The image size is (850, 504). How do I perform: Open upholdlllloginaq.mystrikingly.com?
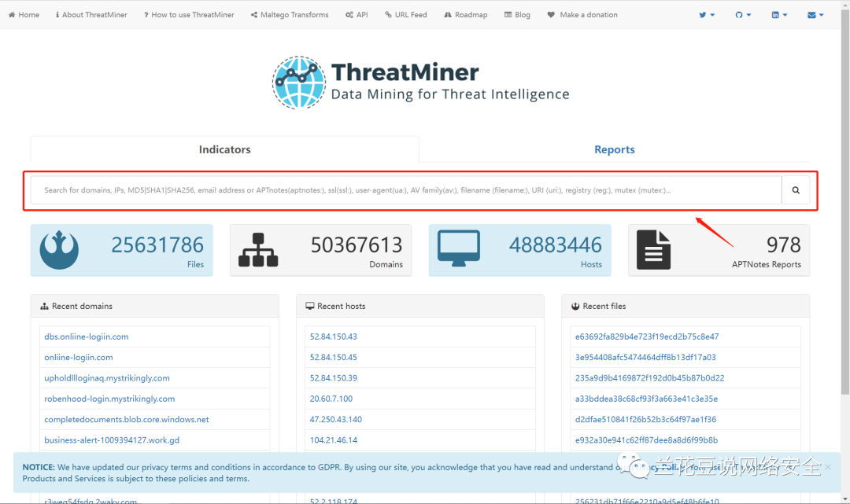pyautogui.click(x=107, y=378)
